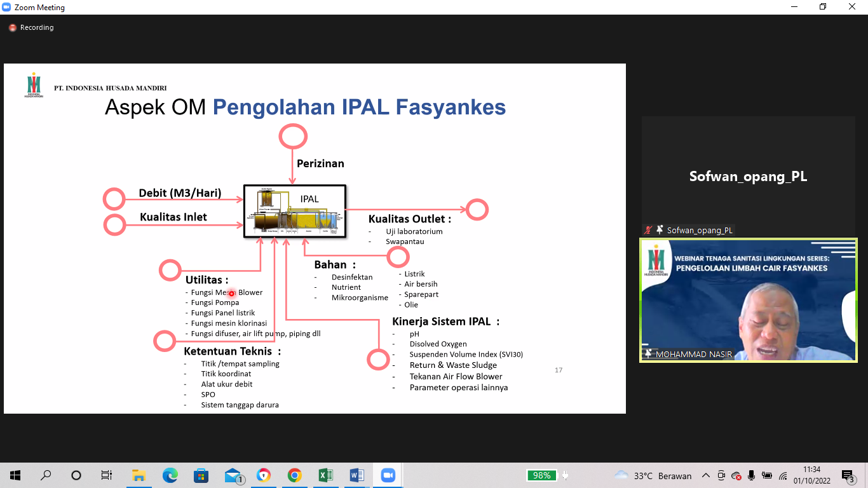Open the Windows Start menu
The height and width of the screenshot is (488, 868).
click(15, 475)
